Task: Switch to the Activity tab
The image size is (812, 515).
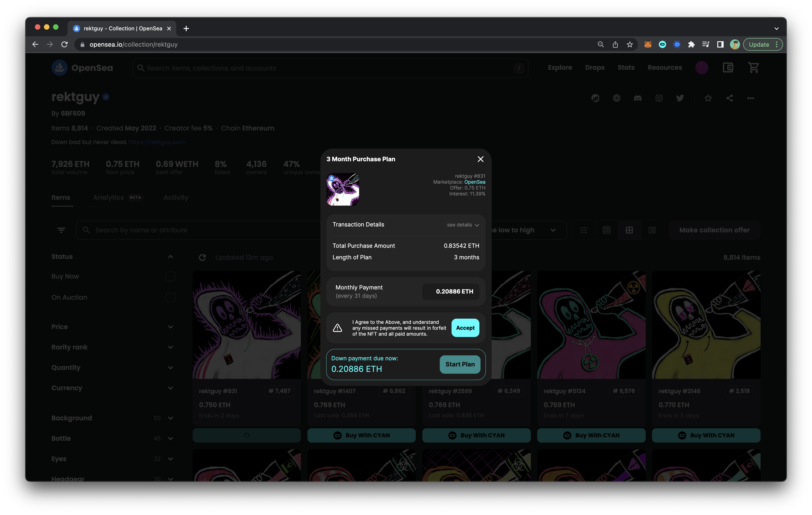Action: [x=176, y=197]
